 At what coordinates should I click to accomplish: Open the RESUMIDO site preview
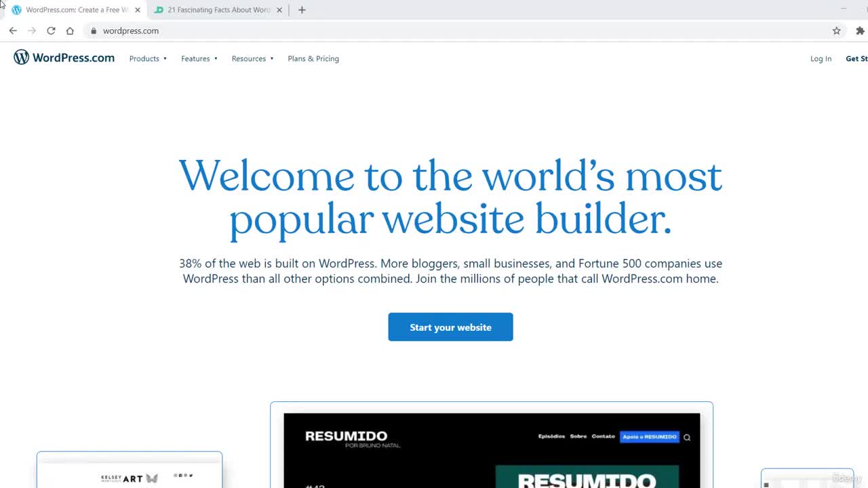click(492, 445)
